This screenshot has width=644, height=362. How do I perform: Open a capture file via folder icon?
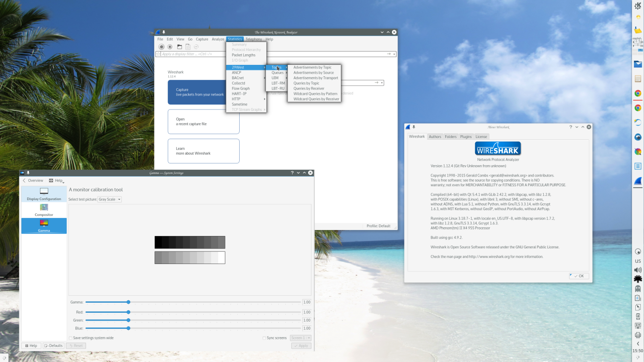[180, 46]
